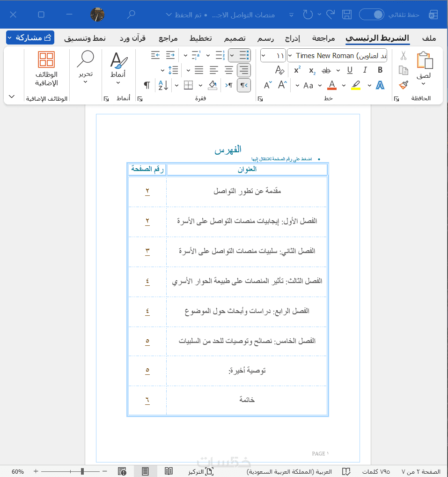The width and height of the screenshot is (448, 477).
Task: Open the font size dropdown
Action: [x=263, y=56]
